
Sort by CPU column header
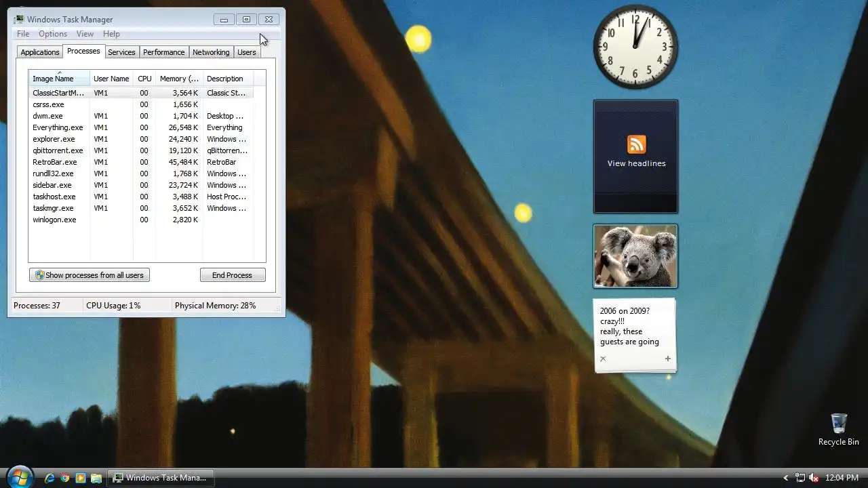[x=144, y=79]
